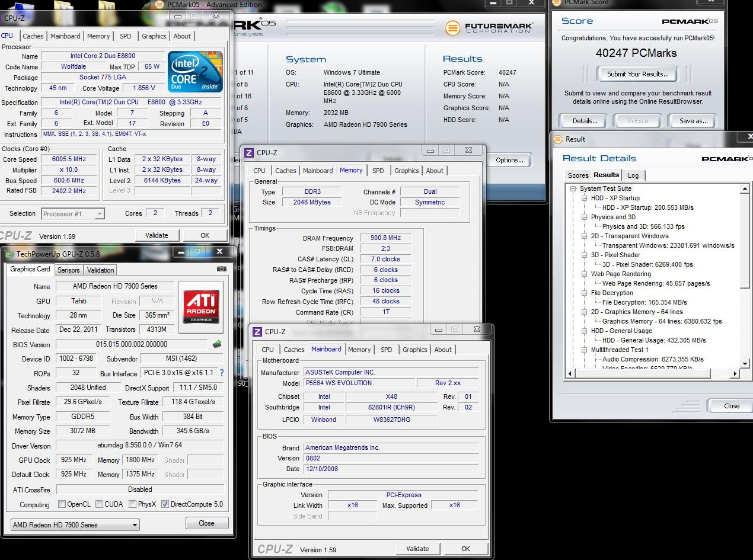Collapse the Physics and 3D node
Screen dimensions: 753x560
pyautogui.click(x=585, y=217)
